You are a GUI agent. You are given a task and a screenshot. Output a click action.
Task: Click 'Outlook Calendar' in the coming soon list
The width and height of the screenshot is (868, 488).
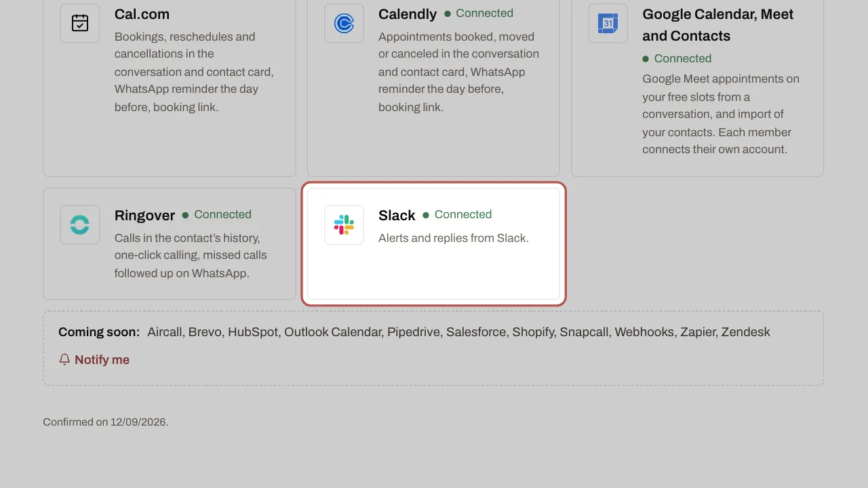pyautogui.click(x=333, y=332)
